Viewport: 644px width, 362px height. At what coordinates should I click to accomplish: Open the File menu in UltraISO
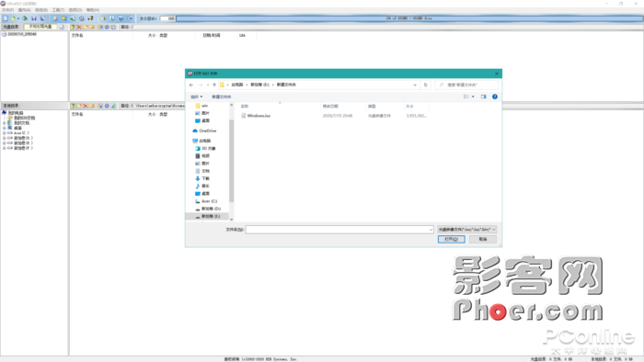pyautogui.click(x=7, y=10)
